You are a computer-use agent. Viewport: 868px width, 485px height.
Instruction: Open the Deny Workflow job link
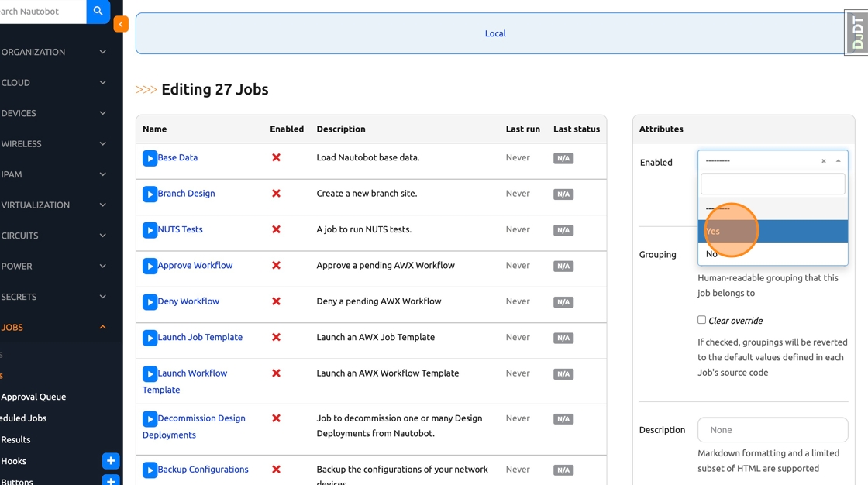point(188,301)
